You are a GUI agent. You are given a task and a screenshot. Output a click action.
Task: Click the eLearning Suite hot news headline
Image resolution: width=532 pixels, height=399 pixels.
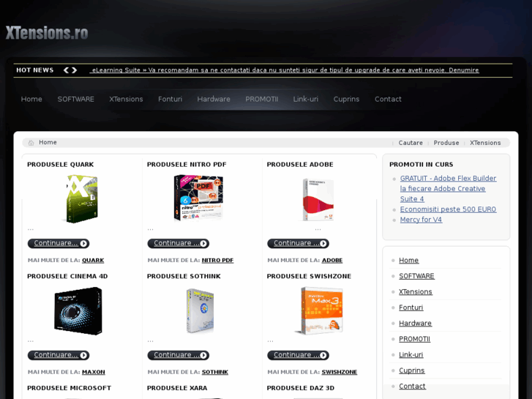[x=285, y=70]
